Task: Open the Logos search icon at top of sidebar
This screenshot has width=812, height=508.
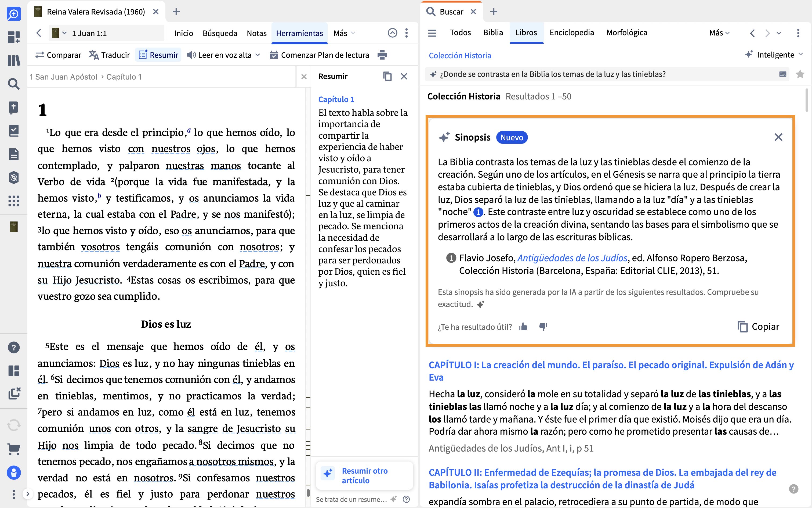Action: (x=14, y=14)
